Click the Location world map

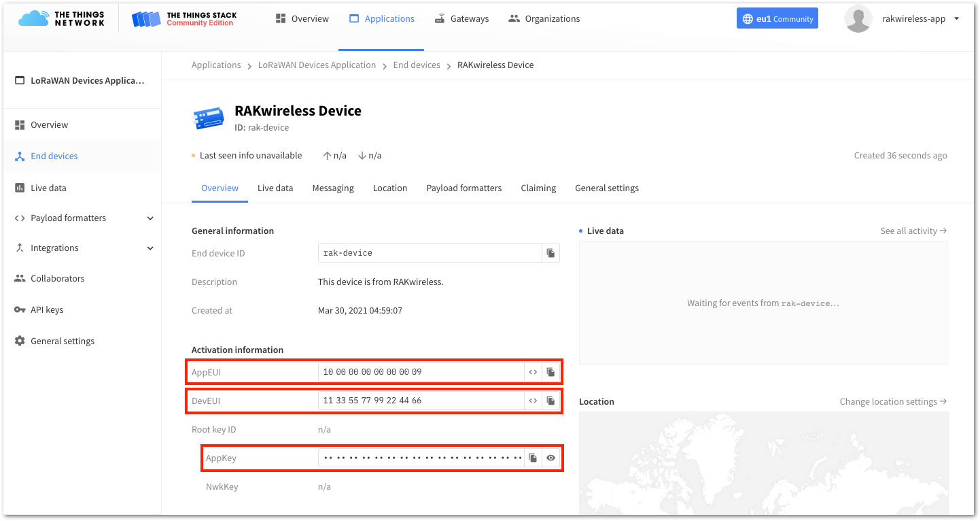pyautogui.click(x=763, y=463)
